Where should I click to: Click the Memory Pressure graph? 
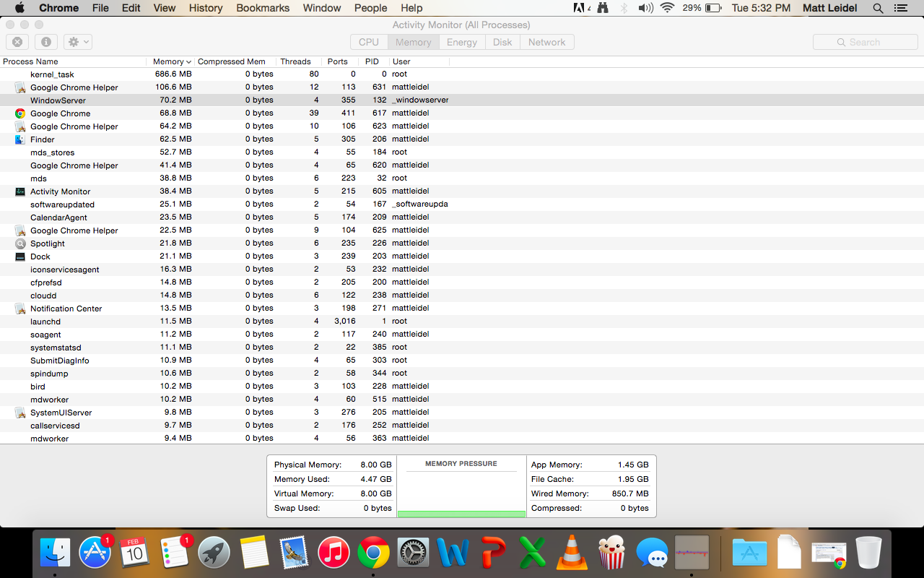coord(461,487)
